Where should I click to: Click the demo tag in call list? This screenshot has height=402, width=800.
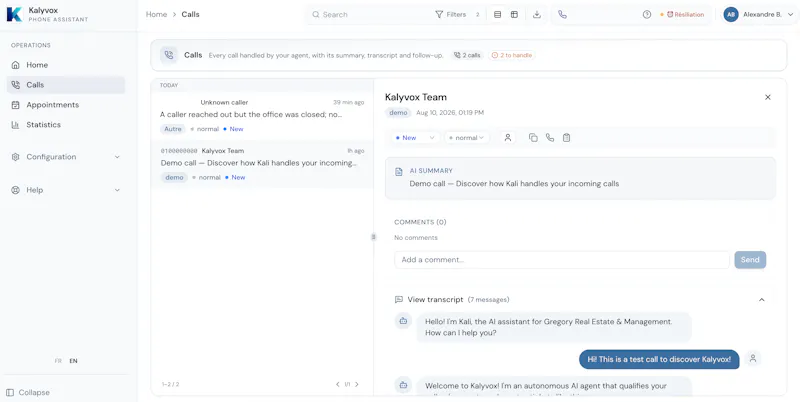pyautogui.click(x=174, y=178)
